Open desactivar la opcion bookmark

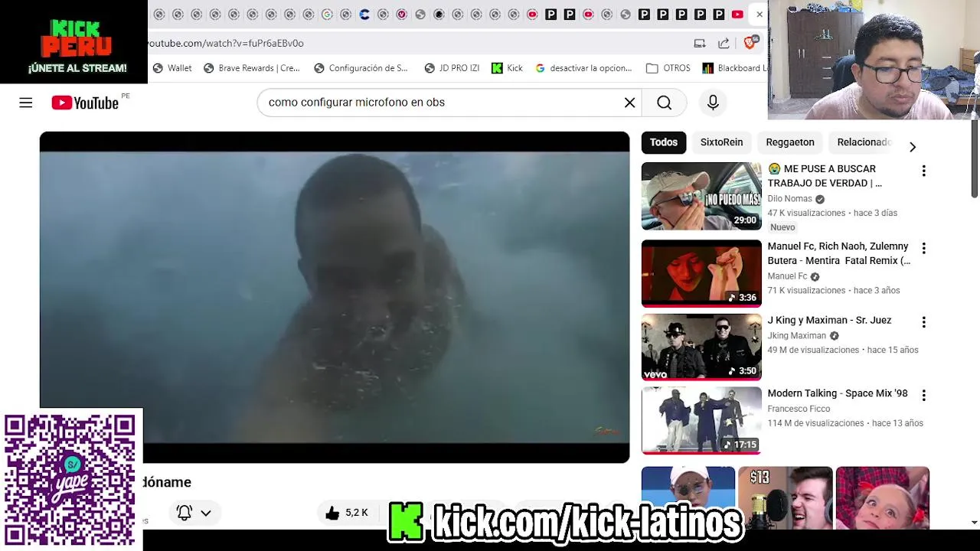[583, 68]
